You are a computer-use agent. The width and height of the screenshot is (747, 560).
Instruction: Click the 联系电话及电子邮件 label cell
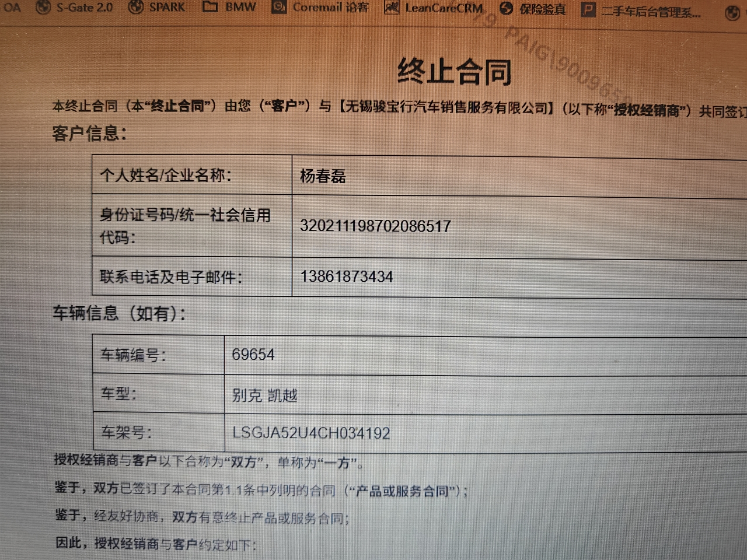pos(192,276)
